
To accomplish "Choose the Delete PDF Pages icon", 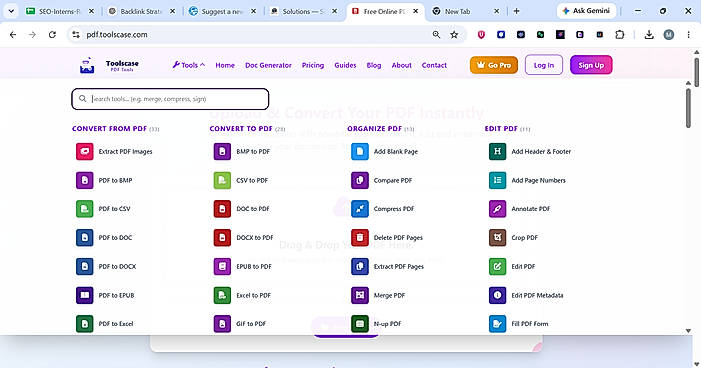I will (x=360, y=237).
